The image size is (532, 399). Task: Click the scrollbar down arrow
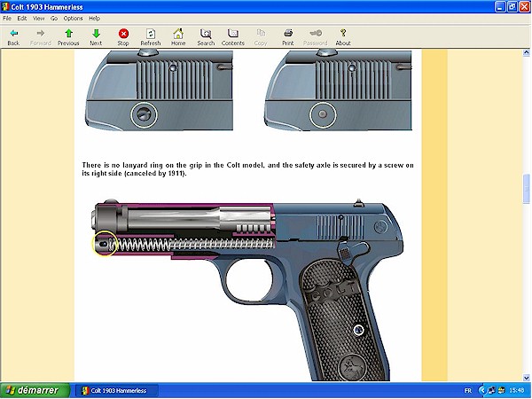tap(526, 378)
